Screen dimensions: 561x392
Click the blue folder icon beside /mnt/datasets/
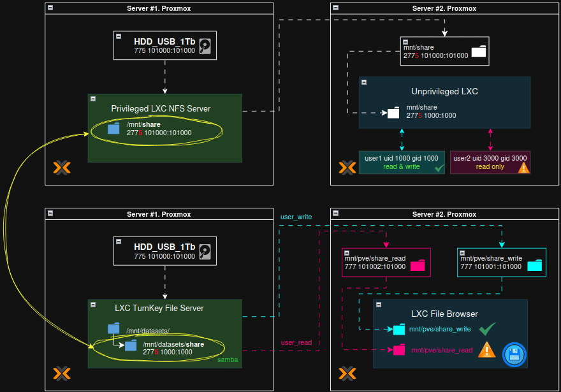point(113,328)
